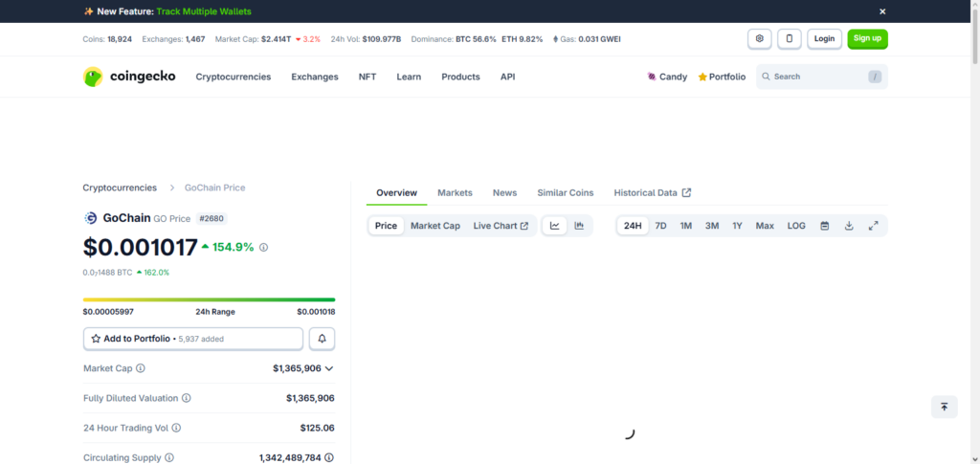Click the mobile app phone icon
The image size is (980, 464).
pyautogui.click(x=790, y=39)
